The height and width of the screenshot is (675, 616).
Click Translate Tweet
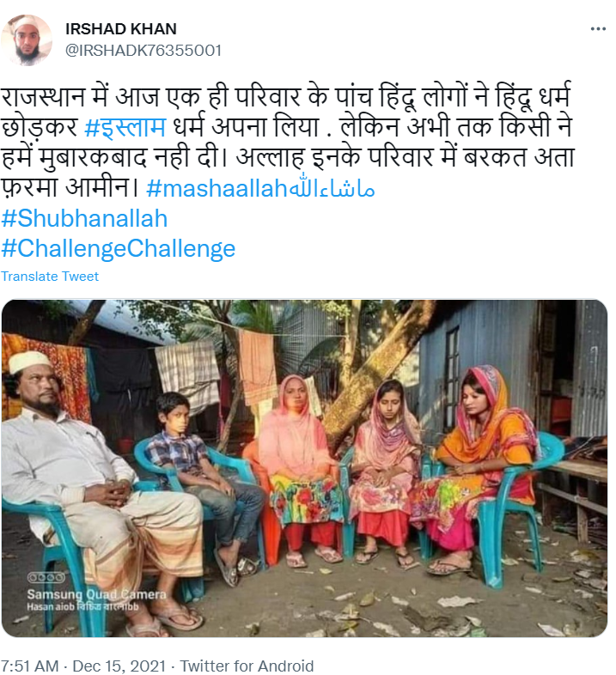click(50, 277)
